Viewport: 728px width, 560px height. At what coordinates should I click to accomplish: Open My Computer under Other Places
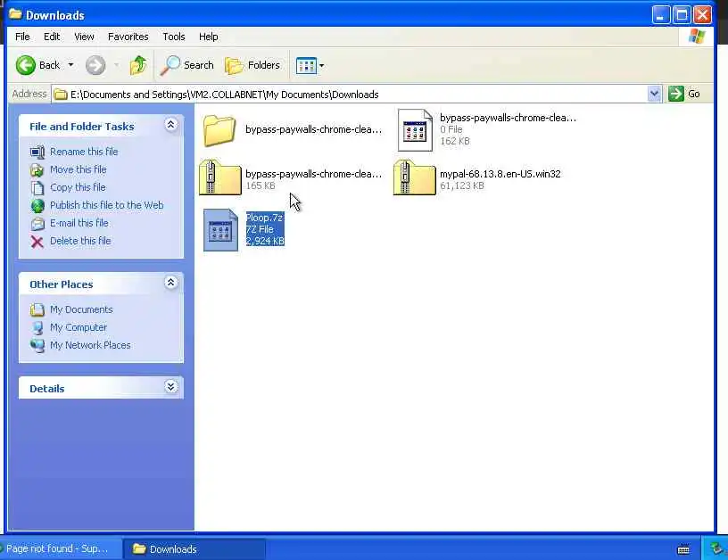(79, 327)
